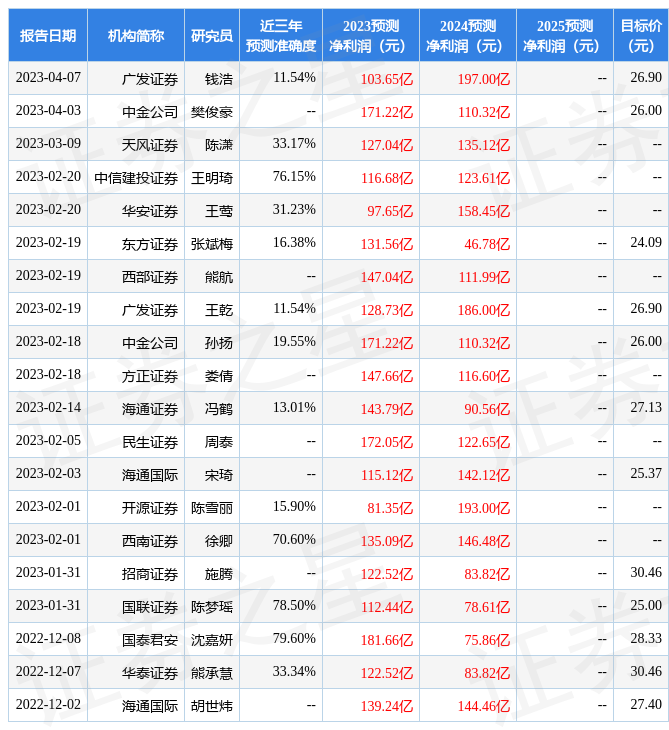Select the 147.04亿 profit cell
Image resolution: width=669 pixels, height=730 pixels.
(x=387, y=277)
